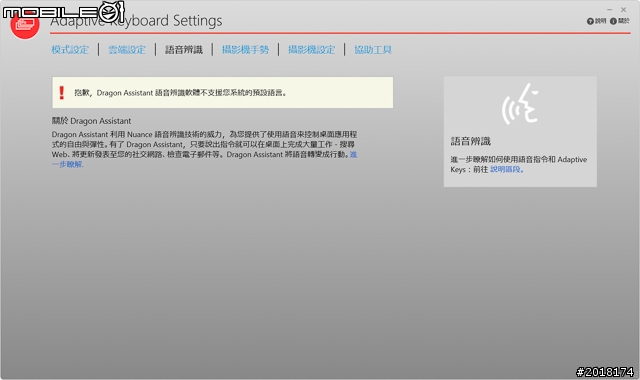
Task: Click the 語音辨識 panel heading
Action: [471, 141]
